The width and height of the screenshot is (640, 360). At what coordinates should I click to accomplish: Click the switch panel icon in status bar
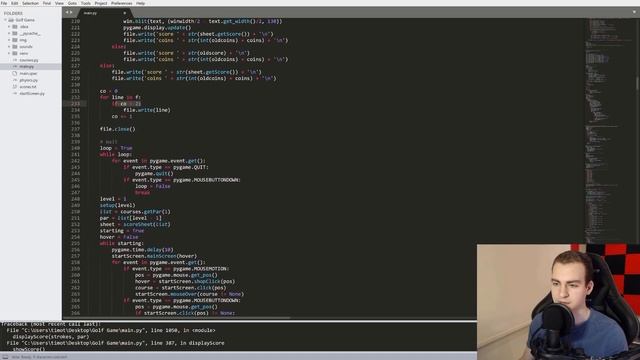5,357
